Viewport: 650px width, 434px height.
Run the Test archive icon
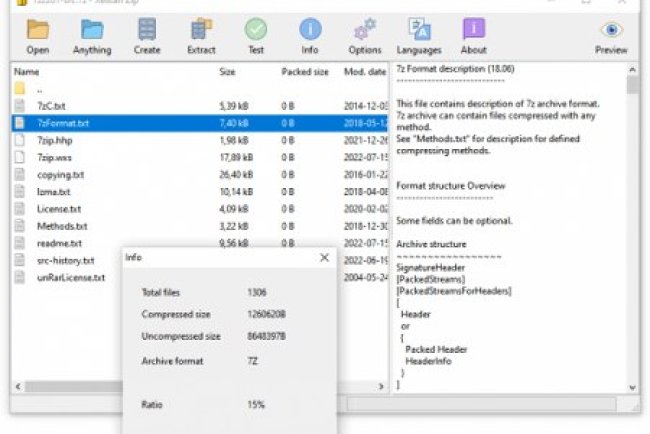point(256,30)
